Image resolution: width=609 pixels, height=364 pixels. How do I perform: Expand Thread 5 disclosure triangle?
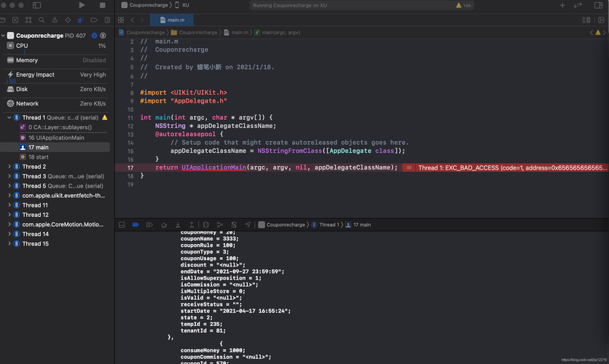click(x=9, y=186)
